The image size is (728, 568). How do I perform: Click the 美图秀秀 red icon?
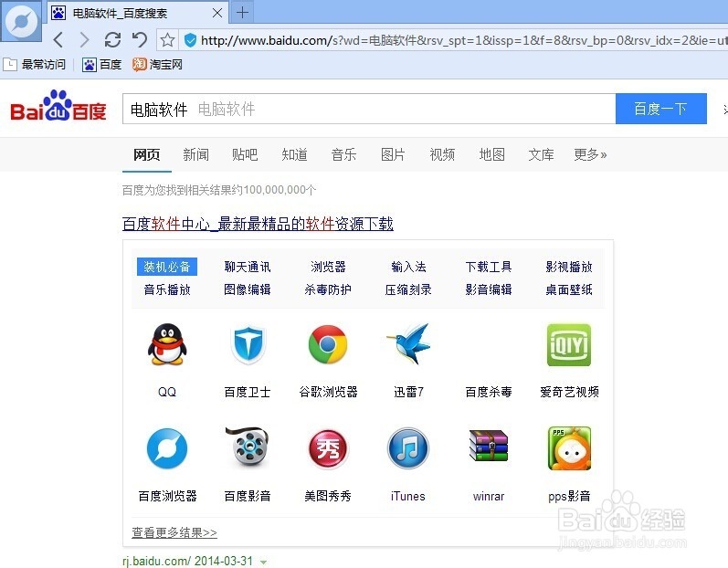[x=328, y=448]
